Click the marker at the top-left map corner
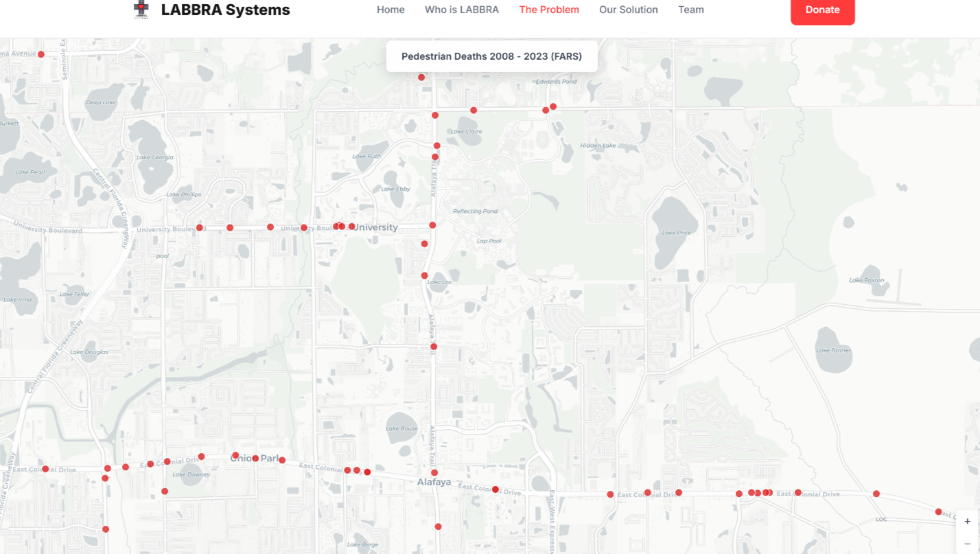 41,54
